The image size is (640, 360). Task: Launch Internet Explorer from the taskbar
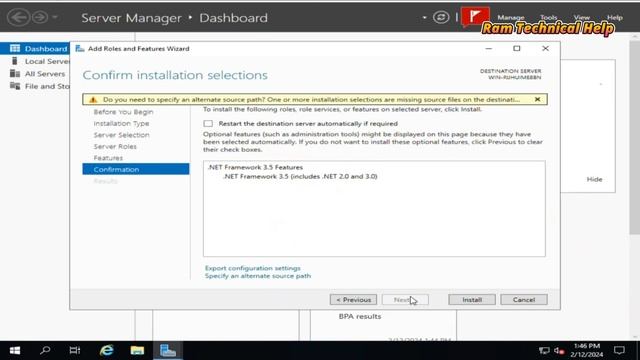coord(107,350)
